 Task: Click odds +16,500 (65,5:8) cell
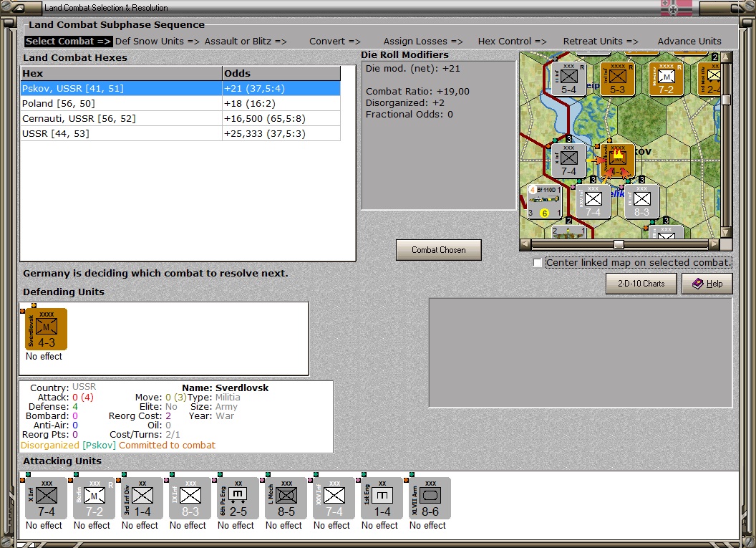point(281,119)
